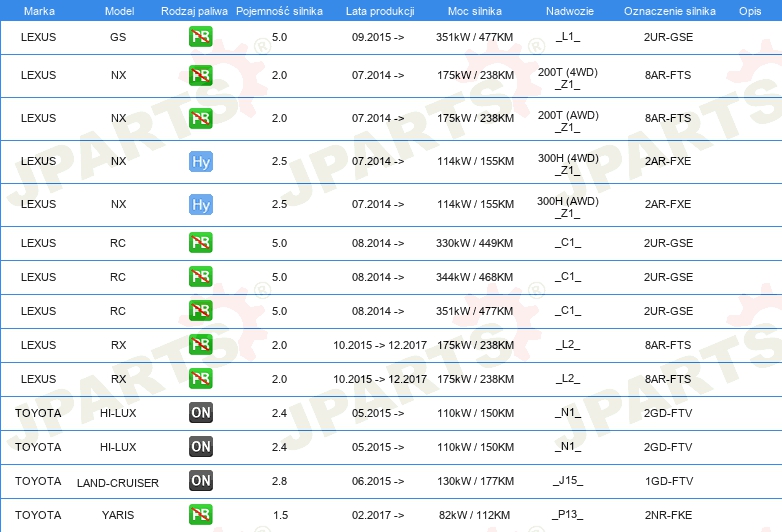Select 2UR-GSE engine code in GS row

(668, 37)
